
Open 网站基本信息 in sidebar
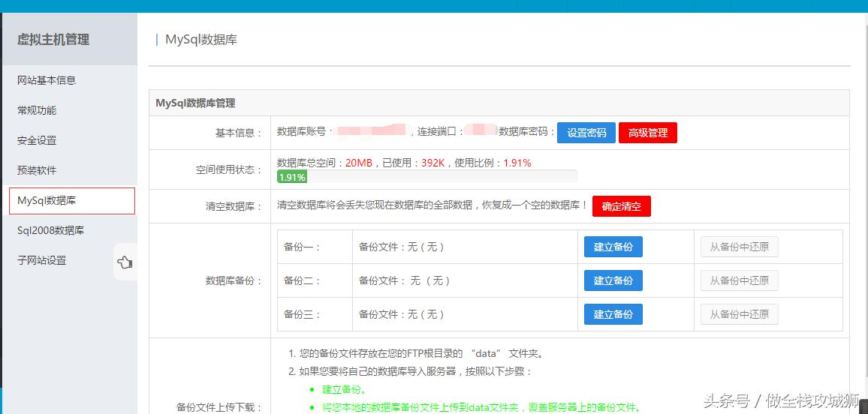click(x=47, y=80)
